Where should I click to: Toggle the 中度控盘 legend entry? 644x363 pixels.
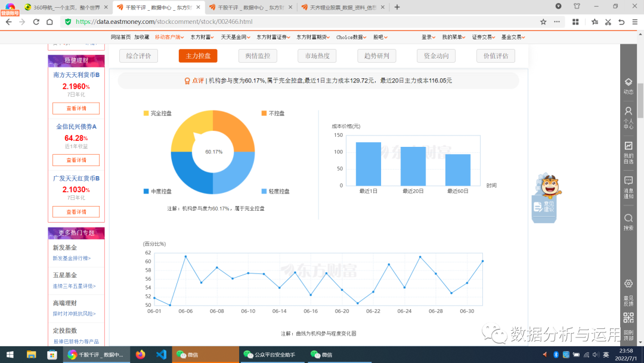[x=157, y=191]
